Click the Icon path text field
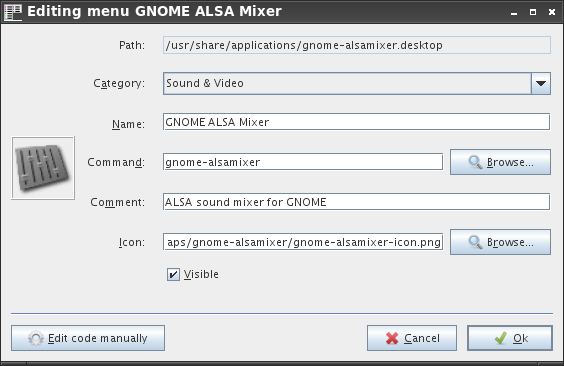 point(303,242)
